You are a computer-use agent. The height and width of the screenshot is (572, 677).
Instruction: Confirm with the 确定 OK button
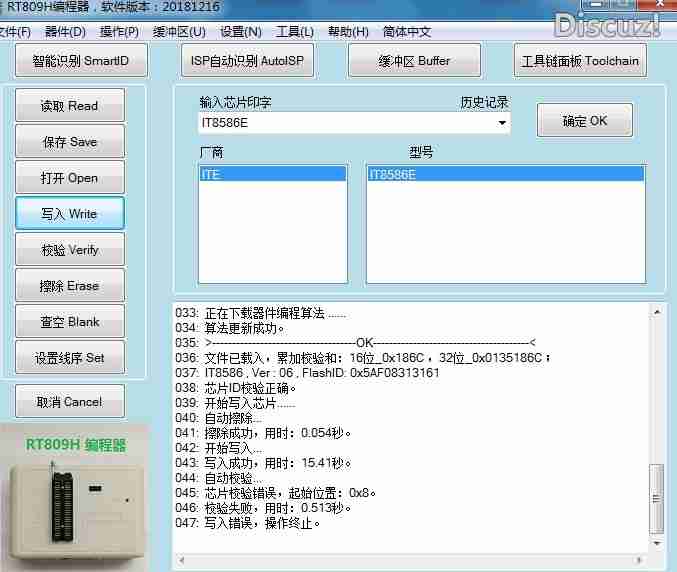pos(585,120)
